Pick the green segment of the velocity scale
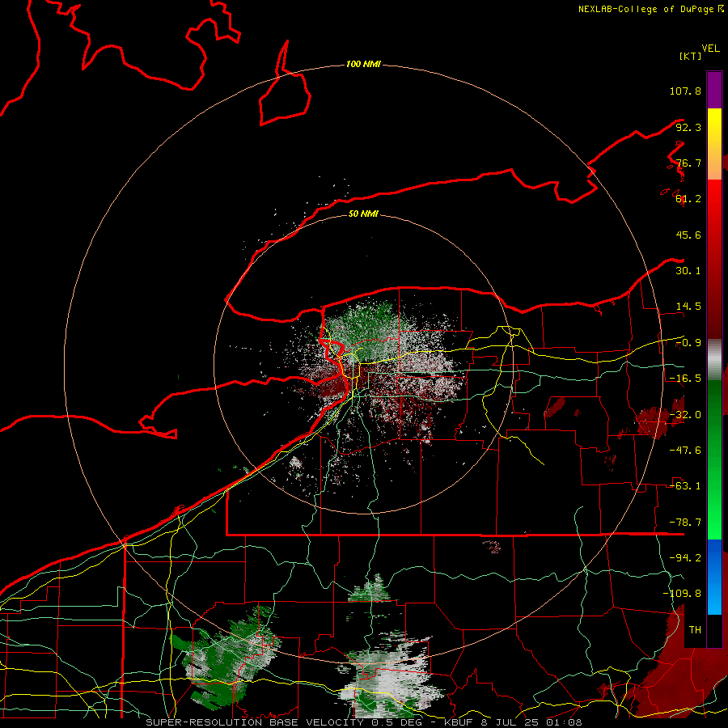This screenshot has height=728, width=728. pos(714,459)
